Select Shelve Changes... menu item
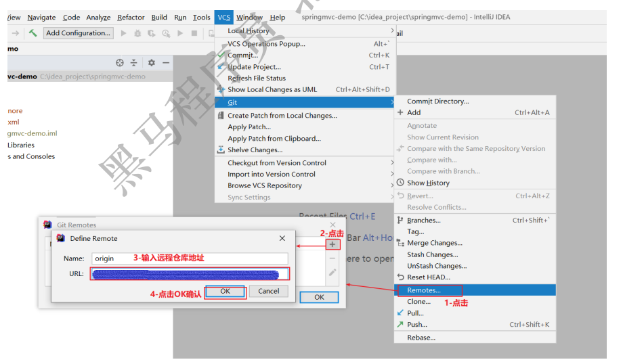The height and width of the screenshot is (364, 623). coord(305,150)
